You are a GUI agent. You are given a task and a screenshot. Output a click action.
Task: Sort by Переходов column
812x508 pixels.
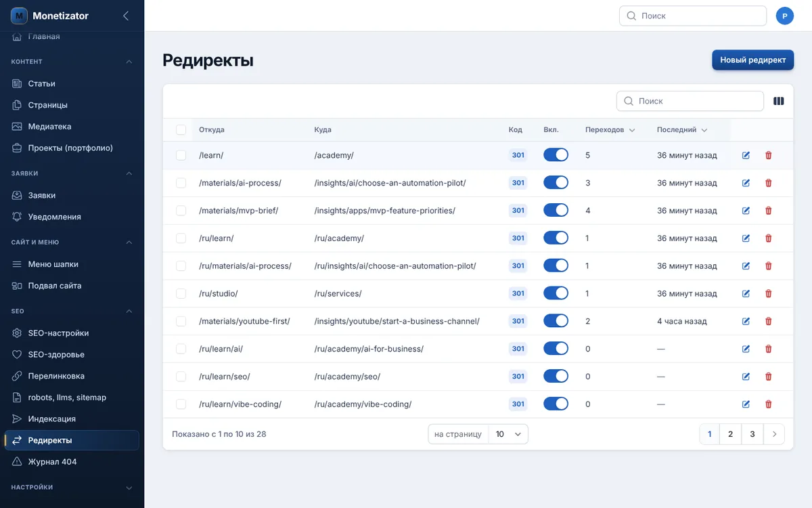point(610,129)
